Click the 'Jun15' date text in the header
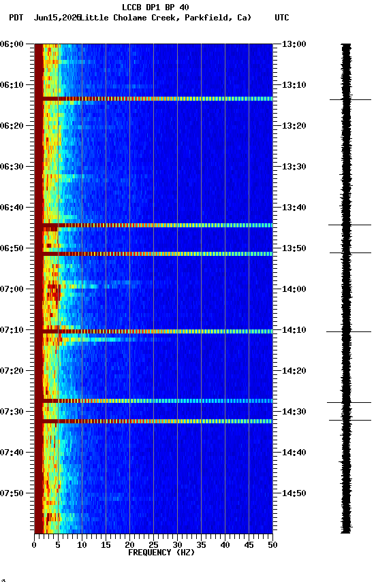Screen dimensions: 376x588 tap(46, 18)
